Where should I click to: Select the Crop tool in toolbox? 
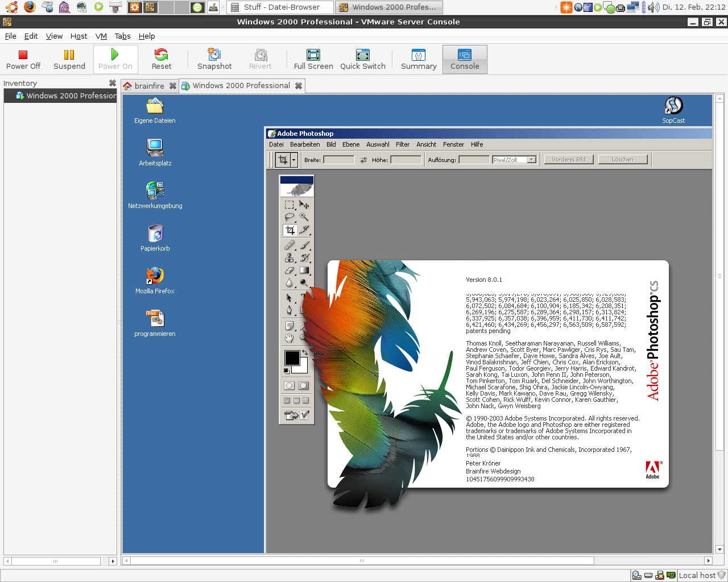coord(289,230)
